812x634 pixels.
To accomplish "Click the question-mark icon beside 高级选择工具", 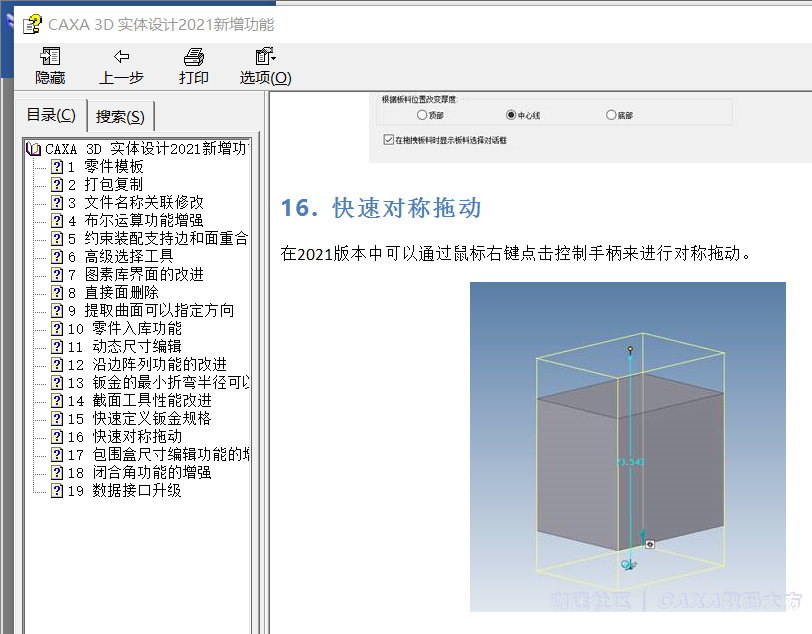I will coord(57,256).
